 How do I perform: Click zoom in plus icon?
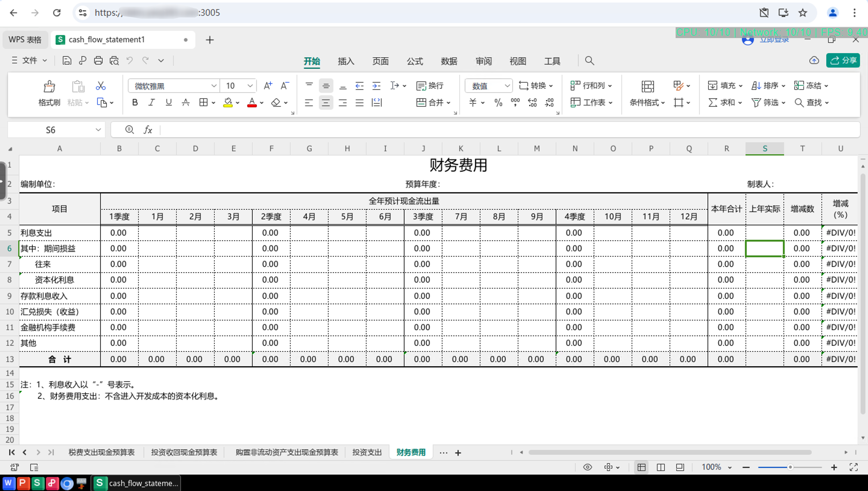point(834,467)
